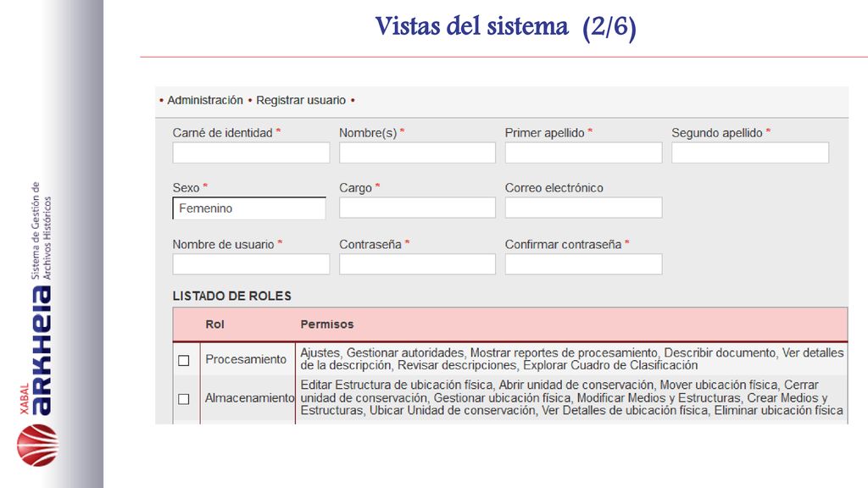
Task: Focus the Correo electrónico field
Action: [583, 208]
